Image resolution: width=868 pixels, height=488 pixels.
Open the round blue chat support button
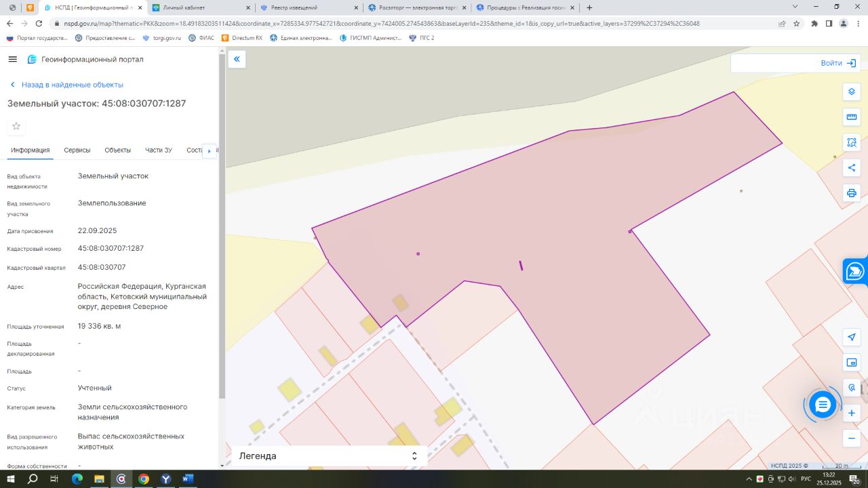(823, 405)
